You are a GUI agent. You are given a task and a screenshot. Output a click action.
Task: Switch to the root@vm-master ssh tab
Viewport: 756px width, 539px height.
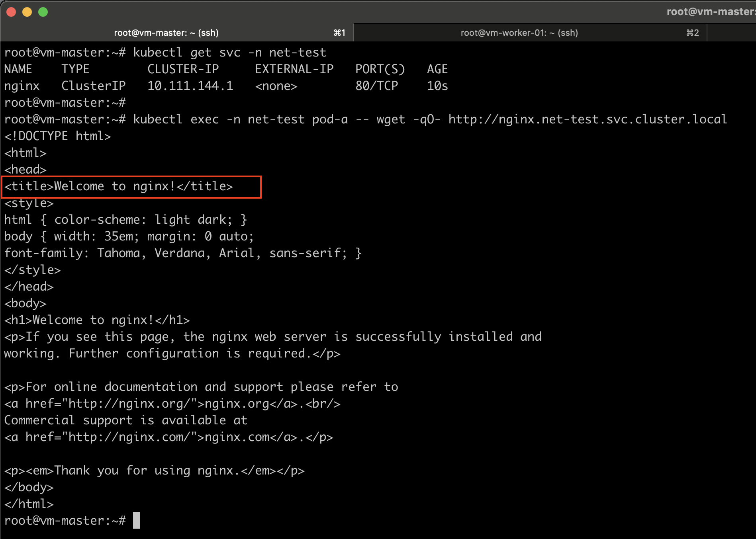pyautogui.click(x=166, y=33)
